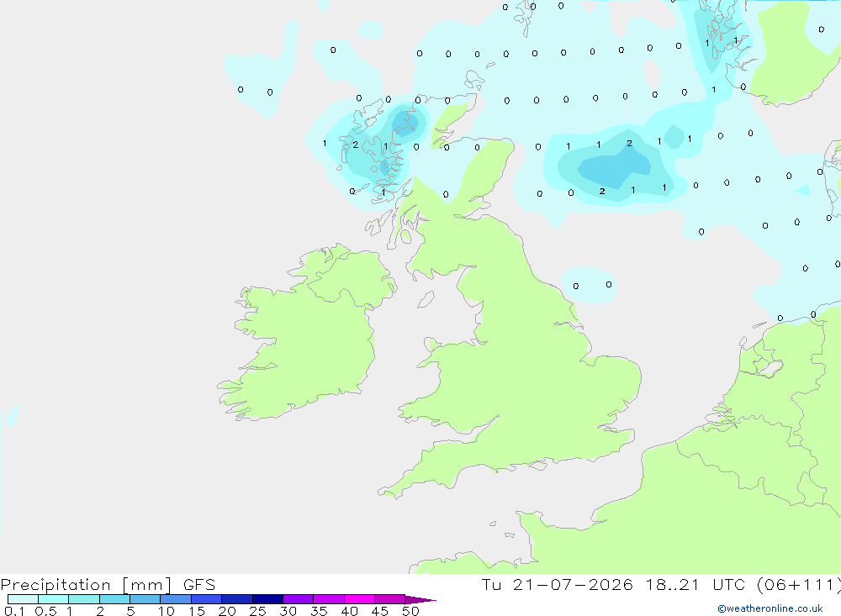841x616 pixels.
Task: Click the 'Tu 21-07-2026' date text
Action: click(558, 584)
